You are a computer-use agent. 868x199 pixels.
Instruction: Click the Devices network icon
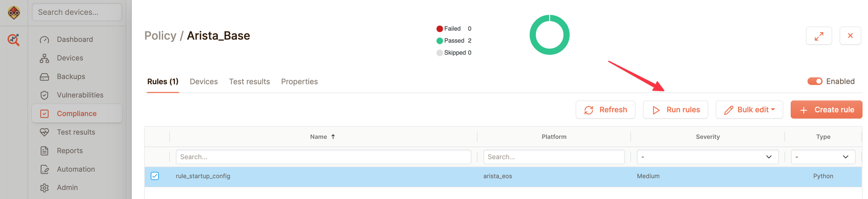tap(44, 58)
